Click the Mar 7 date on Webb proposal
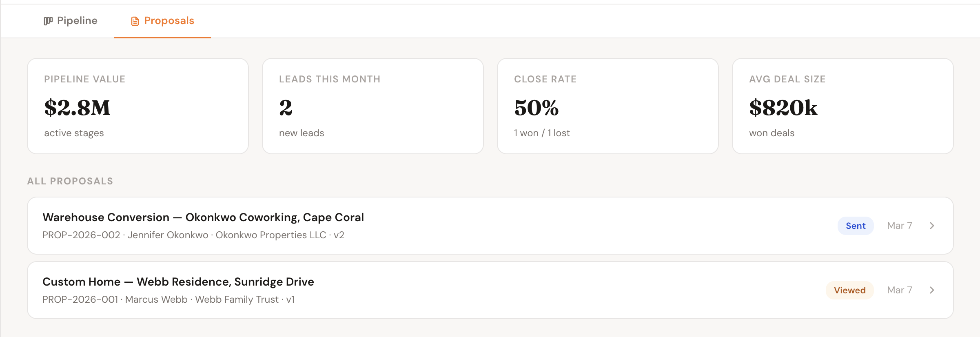 point(900,290)
